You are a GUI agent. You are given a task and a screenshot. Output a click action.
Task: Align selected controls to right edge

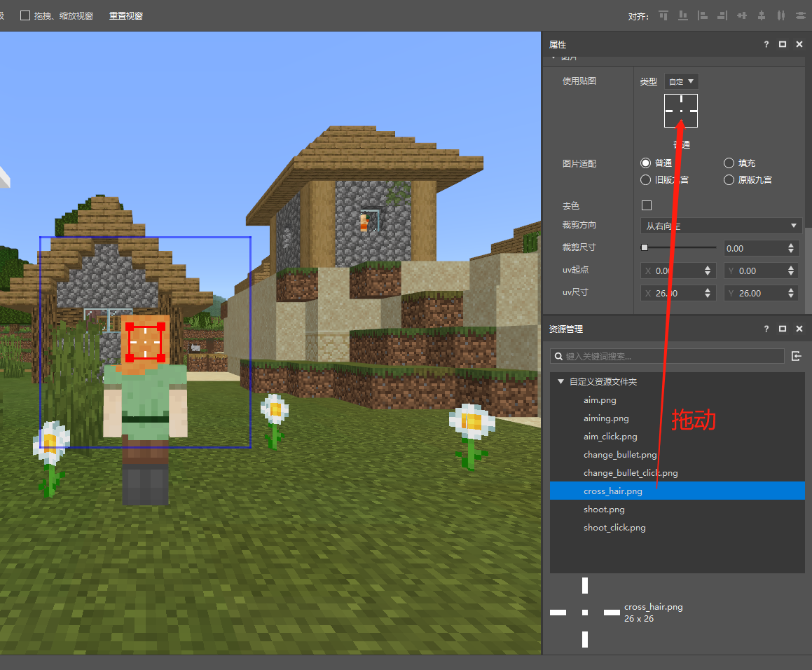pos(722,15)
